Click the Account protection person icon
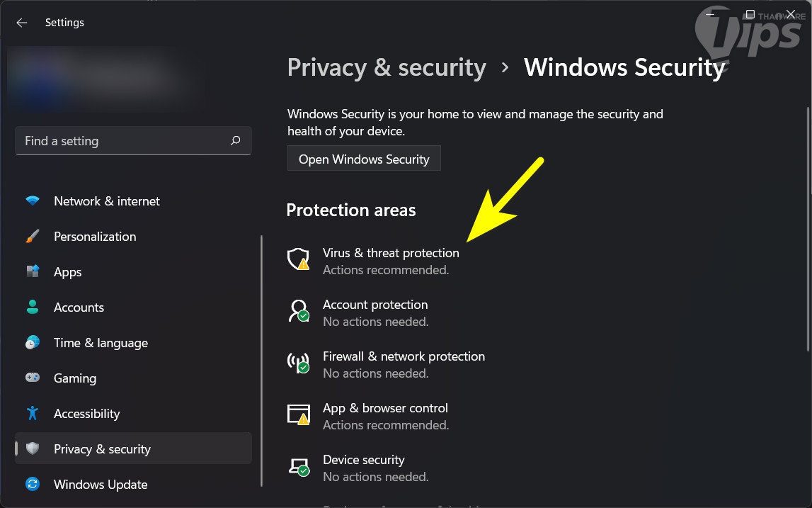The image size is (812, 508). pos(298,311)
